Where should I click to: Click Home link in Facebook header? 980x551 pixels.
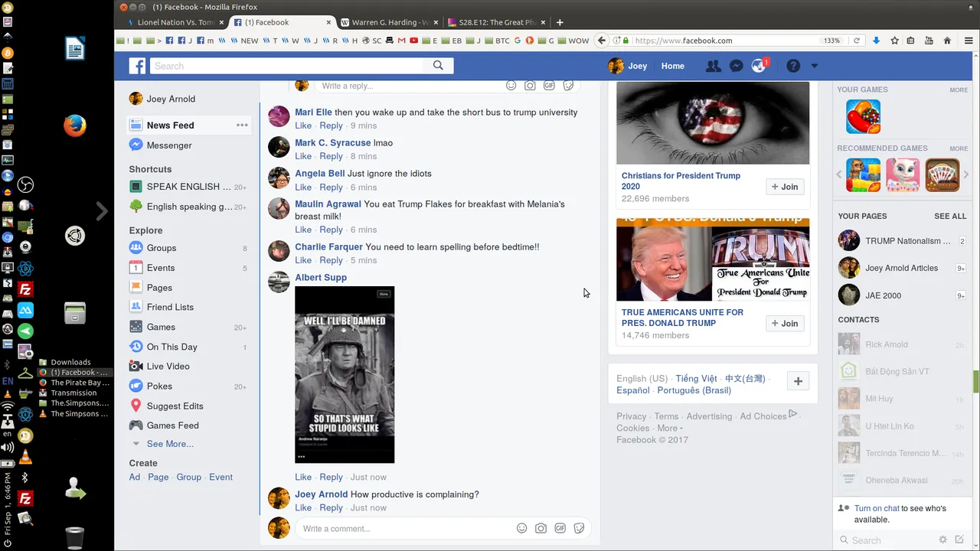(x=673, y=66)
